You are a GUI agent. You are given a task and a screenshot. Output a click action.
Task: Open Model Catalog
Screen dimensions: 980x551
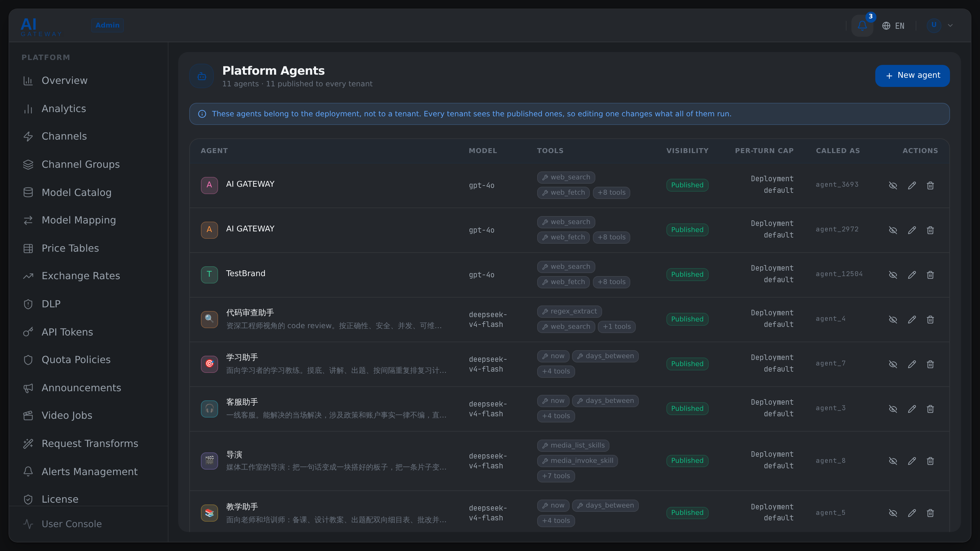click(x=88, y=193)
